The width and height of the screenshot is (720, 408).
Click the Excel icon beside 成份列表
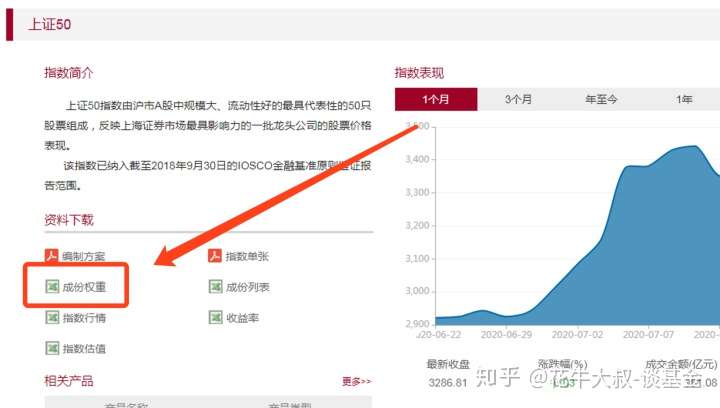[215, 286]
